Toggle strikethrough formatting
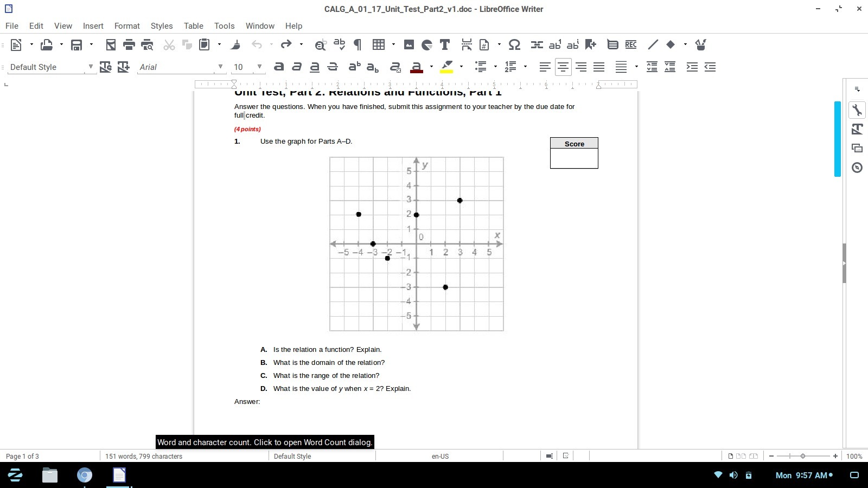The width and height of the screenshot is (868, 488). tap(333, 67)
